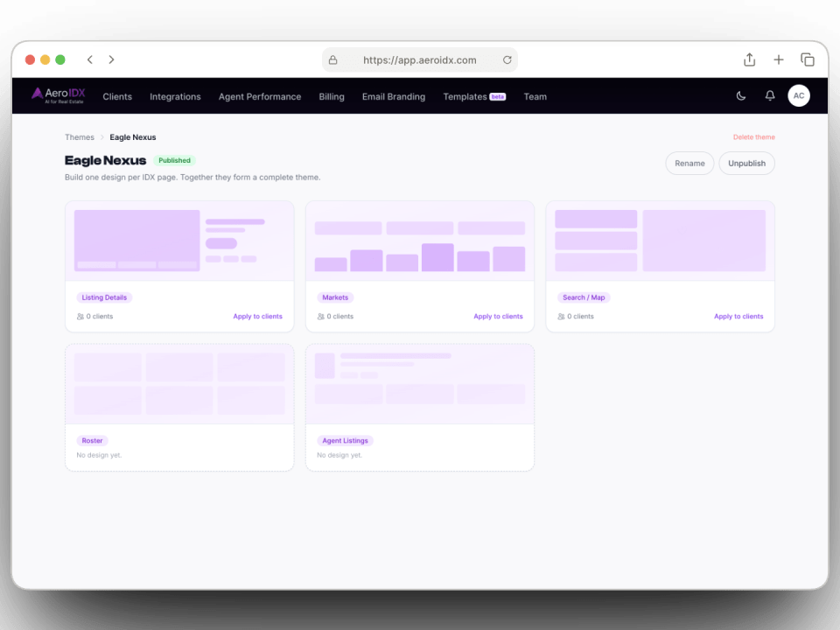Click the Themes breadcrumb link
840x630 pixels.
pyautogui.click(x=80, y=137)
